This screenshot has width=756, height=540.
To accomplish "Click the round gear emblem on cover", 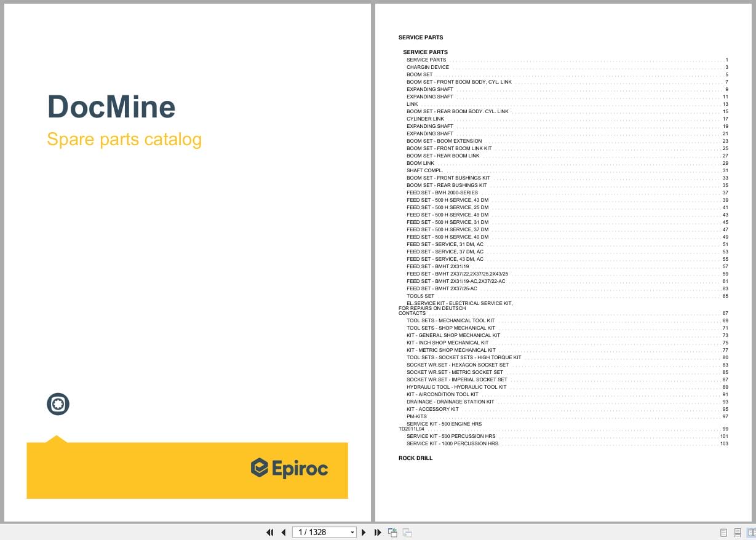I will tap(58, 404).
